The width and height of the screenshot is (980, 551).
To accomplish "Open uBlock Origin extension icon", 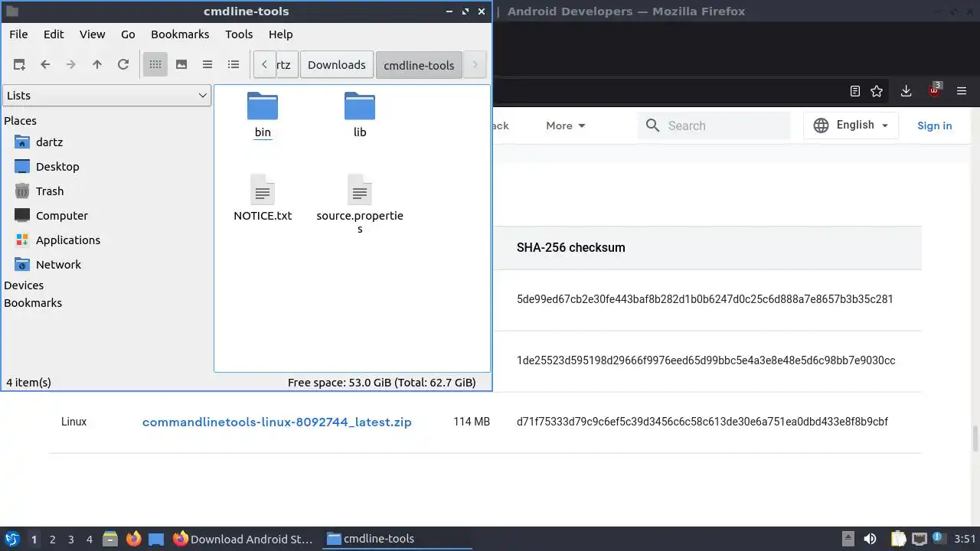I will coord(934,90).
